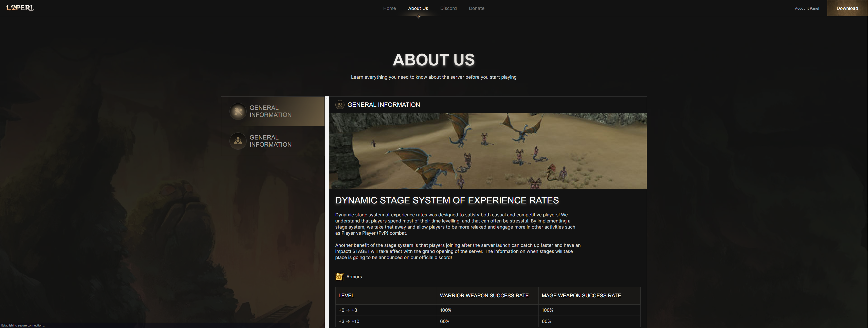
Task: Open the Account Panel link
Action: point(807,8)
